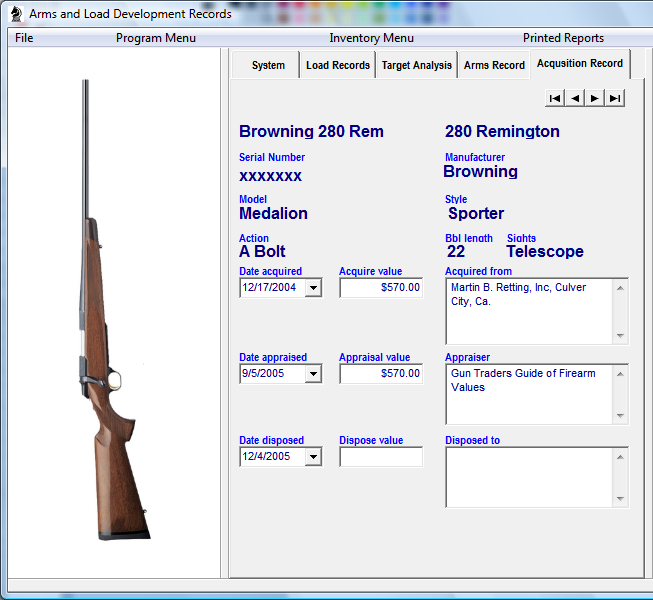Go to the first record navigation button
Image resolution: width=653 pixels, height=600 pixels.
click(x=555, y=98)
